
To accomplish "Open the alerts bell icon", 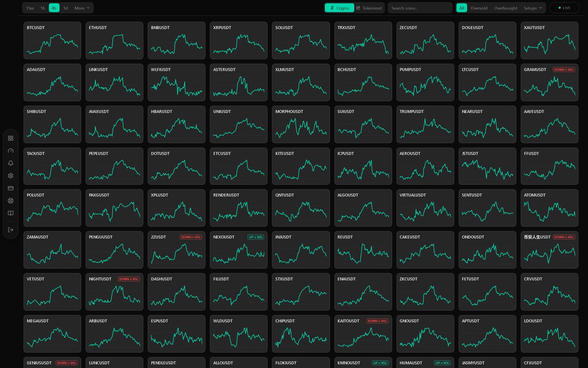I will (x=11, y=163).
